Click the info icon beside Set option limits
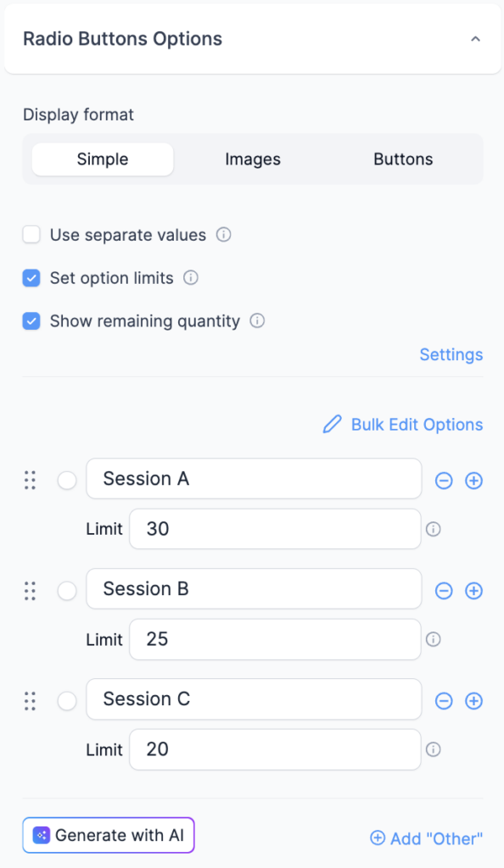Screen dimensions: 504x868 [191, 278]
